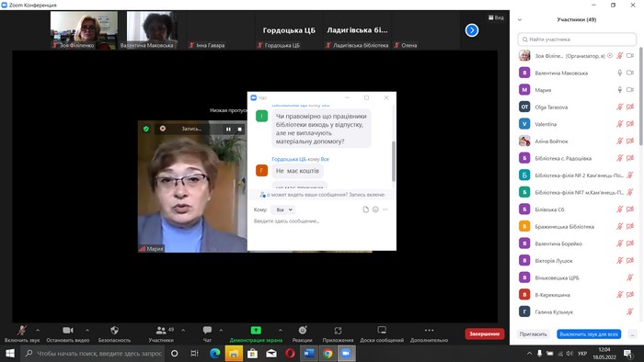Toggle microphone for Валентина Маковська in list
Screen dimensions: 644x362
pos(620,73)
